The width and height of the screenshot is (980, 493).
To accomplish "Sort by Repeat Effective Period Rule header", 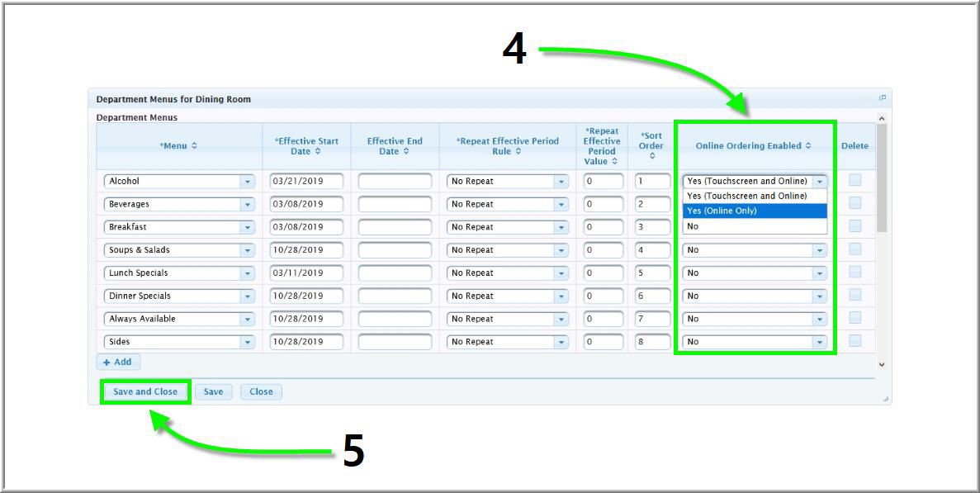I will pos(507,146).
